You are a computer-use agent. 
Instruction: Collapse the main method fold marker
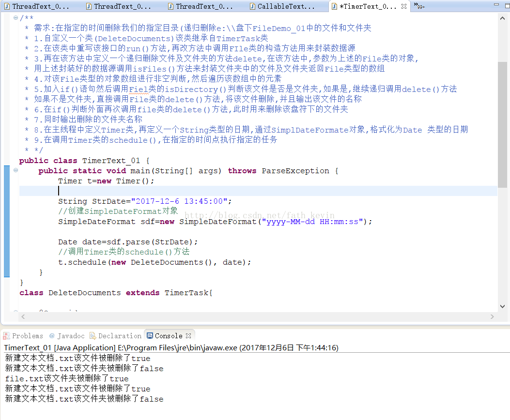15,170
